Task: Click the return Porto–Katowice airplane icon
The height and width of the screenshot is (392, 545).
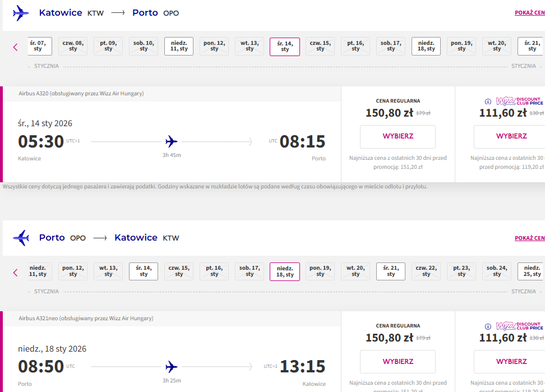Action: 21,238
